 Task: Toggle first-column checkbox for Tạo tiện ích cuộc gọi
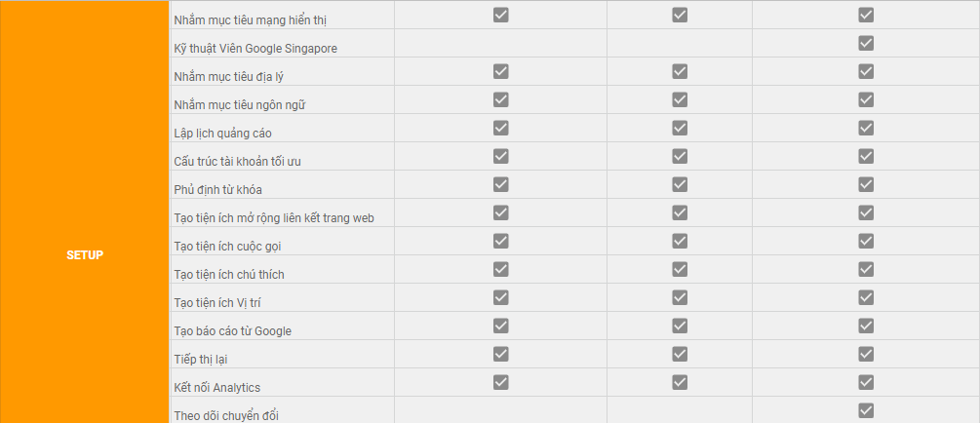pyautogui.click(x=500, y=241)
